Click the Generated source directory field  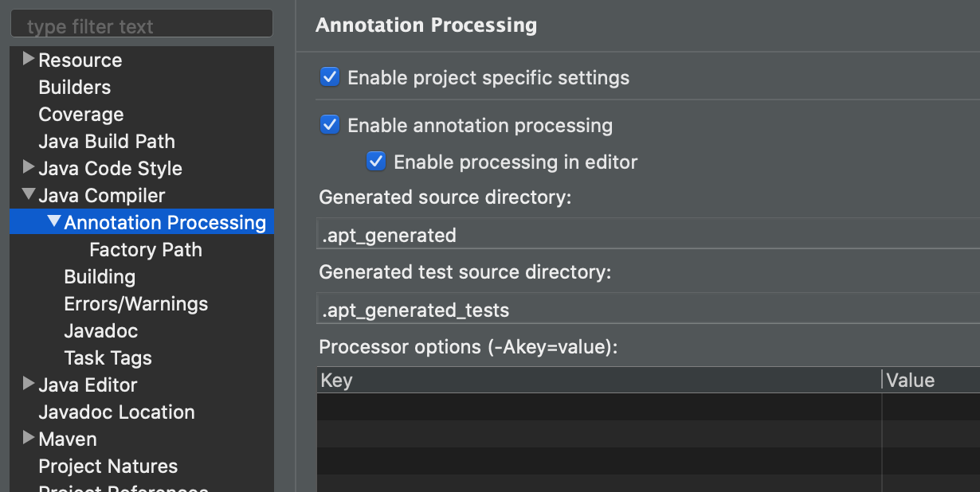point(647,235)
